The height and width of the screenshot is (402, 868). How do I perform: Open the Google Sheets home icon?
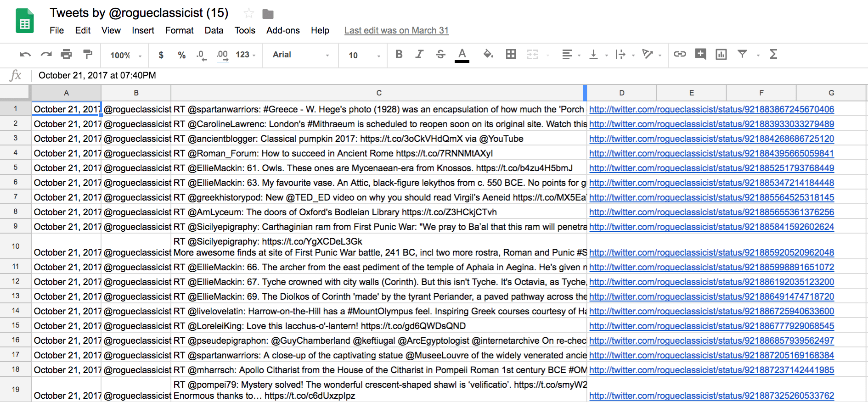tap(25, 21)
